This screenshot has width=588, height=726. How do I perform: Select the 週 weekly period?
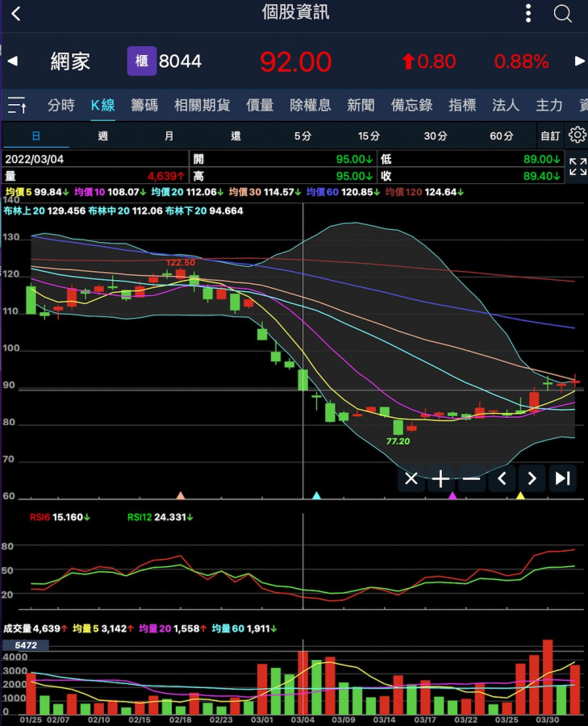pyautogui.click(x=102, y=136)
